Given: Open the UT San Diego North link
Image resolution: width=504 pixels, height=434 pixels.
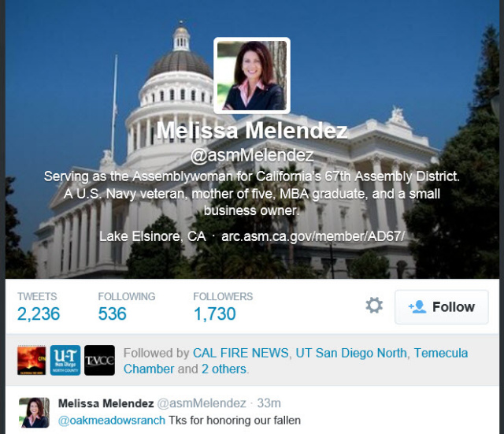Looking at the screenshot, I should (351, 353).
